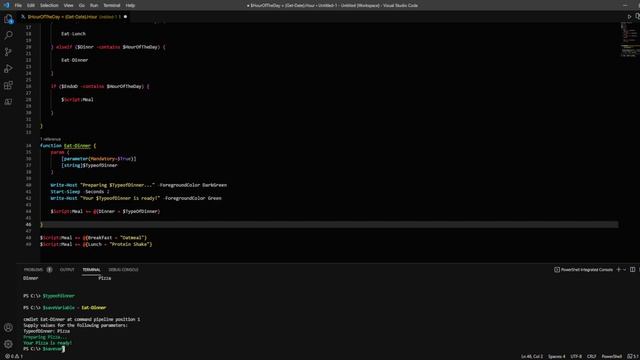Click line number 46 in the gutter
640x360 pixels.
coord(28,224)
